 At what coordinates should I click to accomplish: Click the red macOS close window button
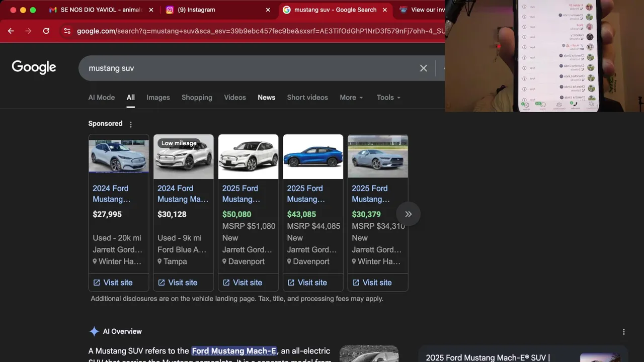[13, 10]
